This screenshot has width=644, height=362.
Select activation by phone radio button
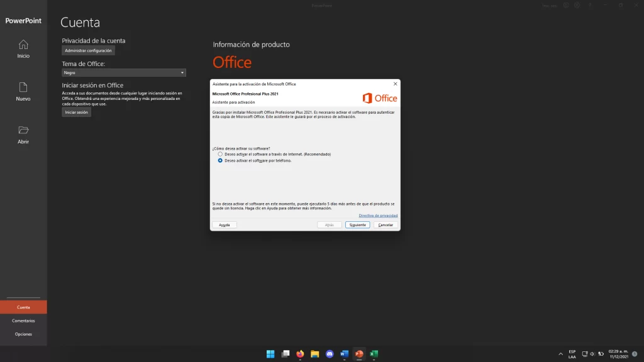(221, 160)
